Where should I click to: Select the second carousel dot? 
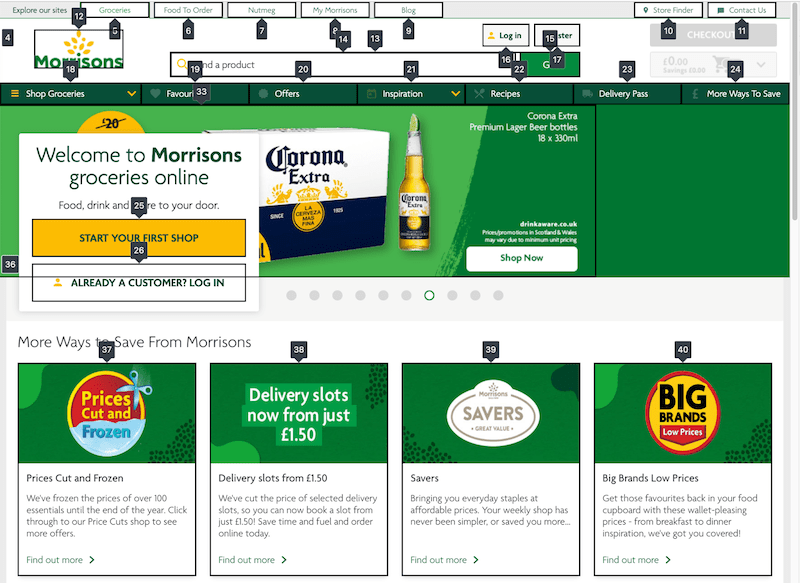pos(314,295)
